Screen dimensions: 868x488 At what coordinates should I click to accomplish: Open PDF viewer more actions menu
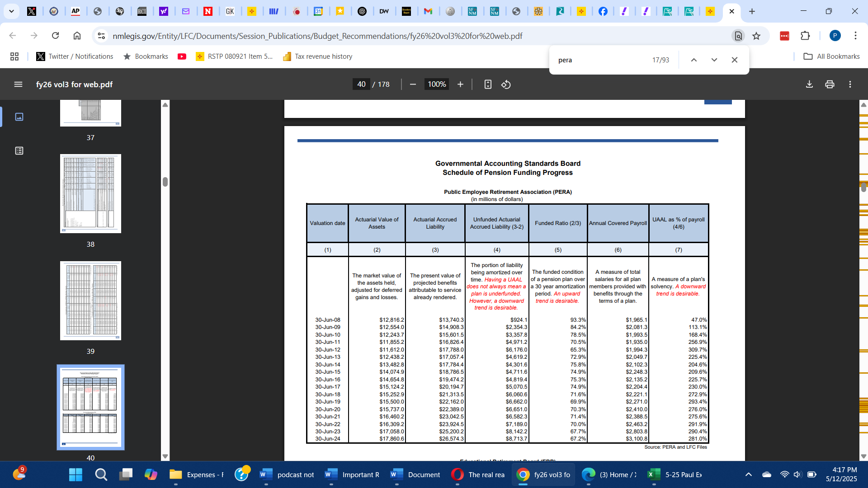[850, 84]
